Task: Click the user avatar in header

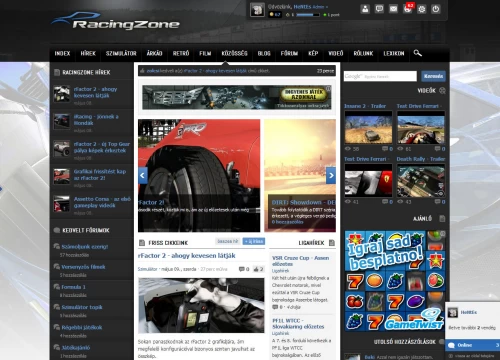Action: tap(257, 10)
